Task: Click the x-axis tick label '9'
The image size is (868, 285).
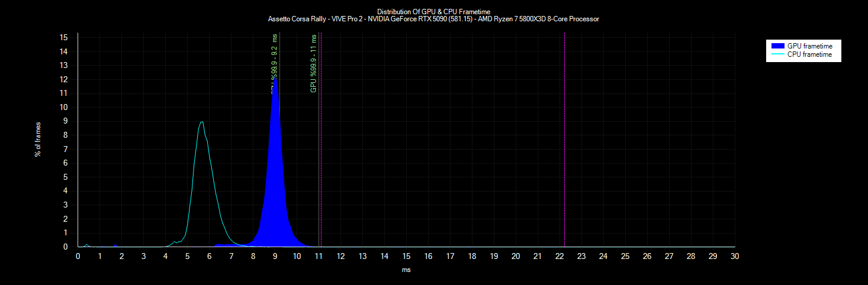Action: coord(275,256)
